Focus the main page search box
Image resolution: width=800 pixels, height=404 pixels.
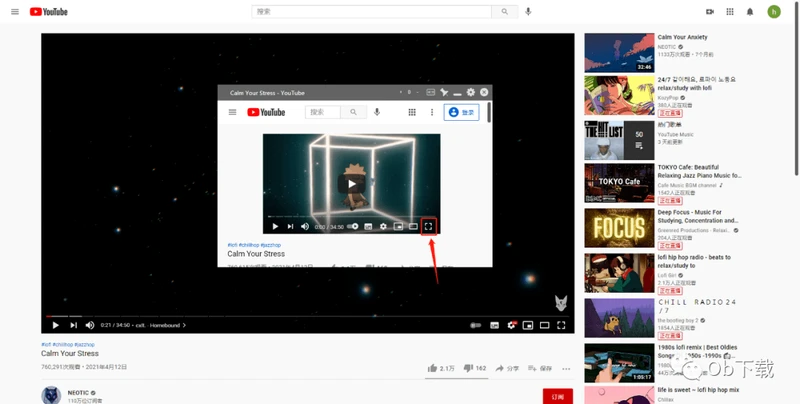(x=371, y=12)
